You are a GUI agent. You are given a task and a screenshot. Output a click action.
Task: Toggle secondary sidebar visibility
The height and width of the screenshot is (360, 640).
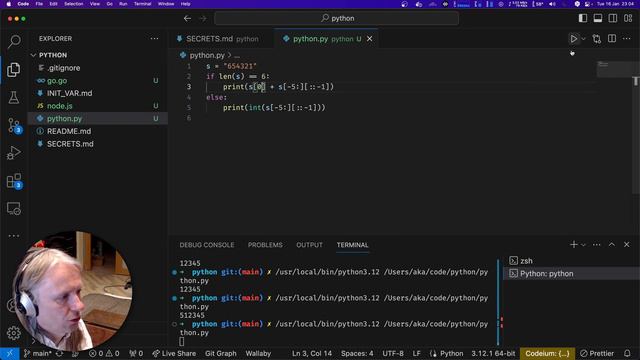click(x=613, y=18)
